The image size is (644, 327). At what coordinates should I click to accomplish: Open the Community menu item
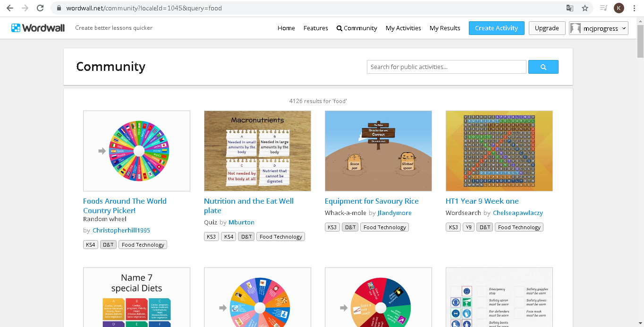[x=357, y=28]
